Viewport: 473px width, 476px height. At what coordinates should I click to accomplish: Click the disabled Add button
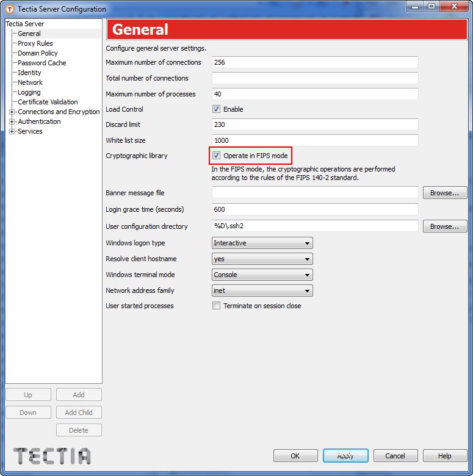tap(79, 395)
